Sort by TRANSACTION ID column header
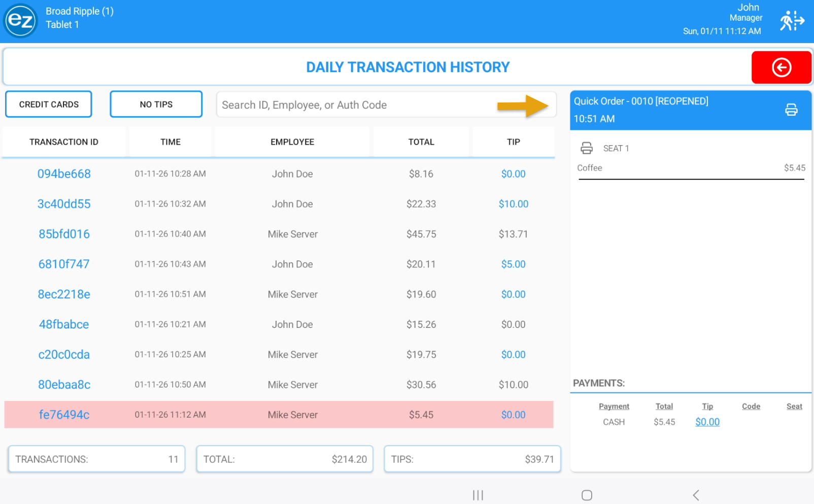This screenshot has width=814, height=504. point(64,142)
